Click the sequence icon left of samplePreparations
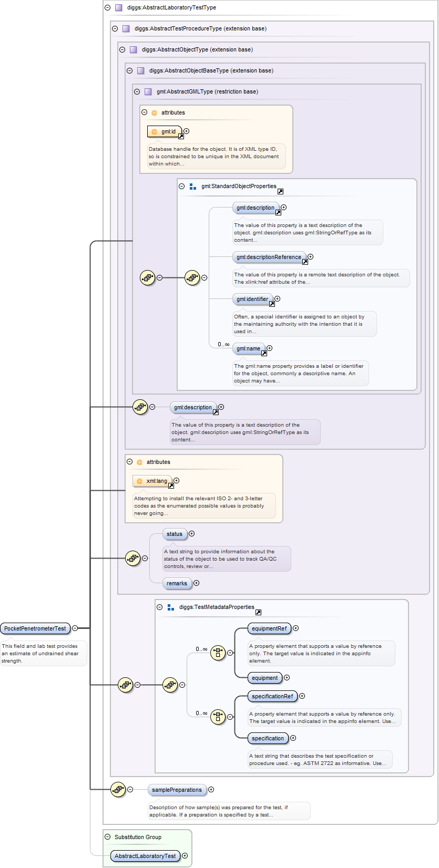 tap(118, 789)
